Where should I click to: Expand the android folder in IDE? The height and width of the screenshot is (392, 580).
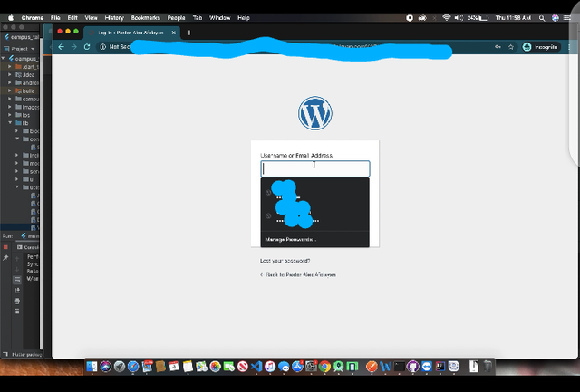tap(10, 82)
